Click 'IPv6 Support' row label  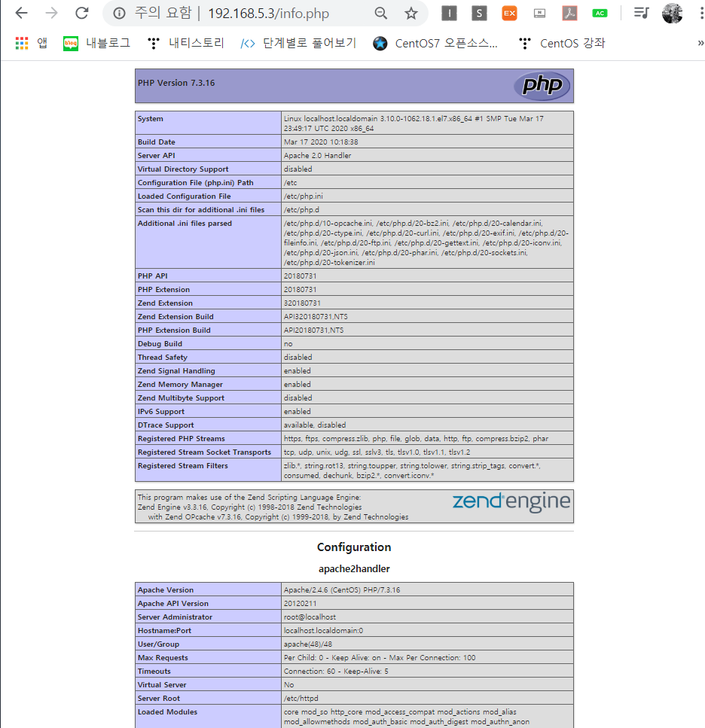[160, 411]
